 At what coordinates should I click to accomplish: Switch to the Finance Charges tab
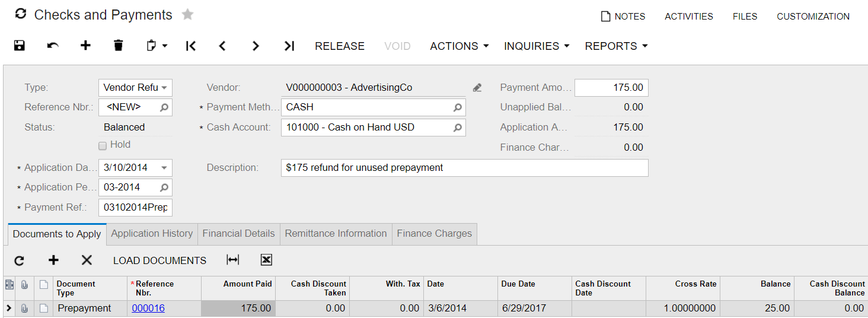point(435,234)
